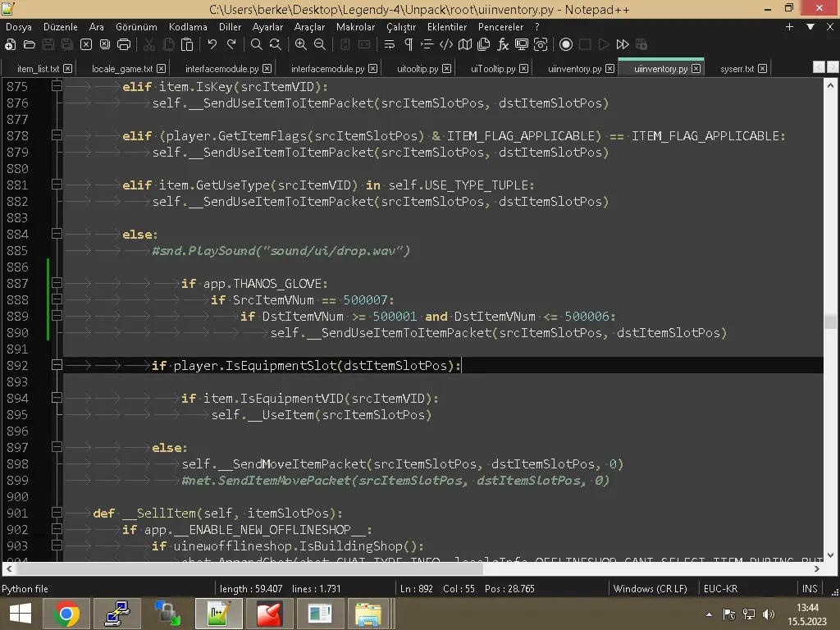Start recording a macro

[x=565, y=44]
